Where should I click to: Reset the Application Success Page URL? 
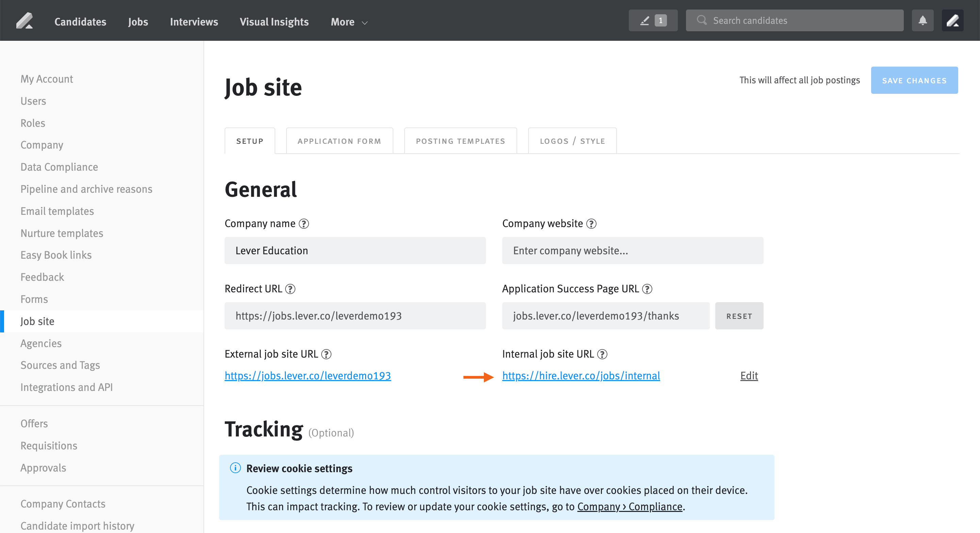tap(739, 315)
